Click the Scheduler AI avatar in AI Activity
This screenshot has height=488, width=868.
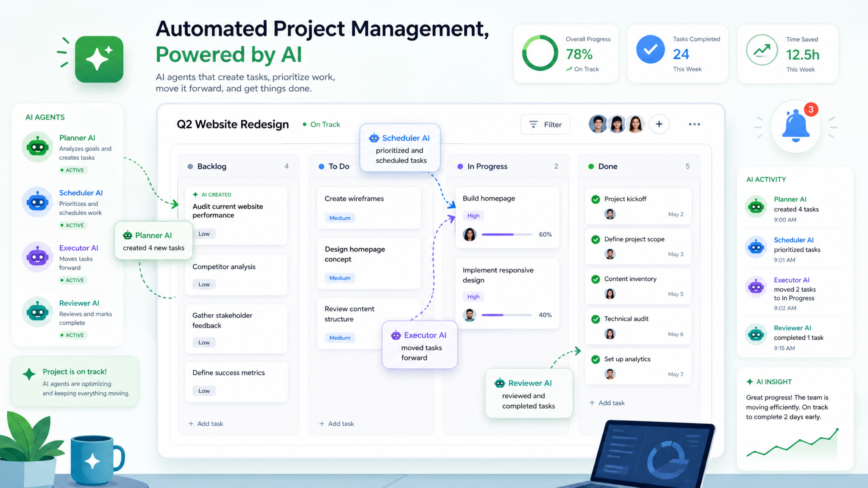(756, 247)
